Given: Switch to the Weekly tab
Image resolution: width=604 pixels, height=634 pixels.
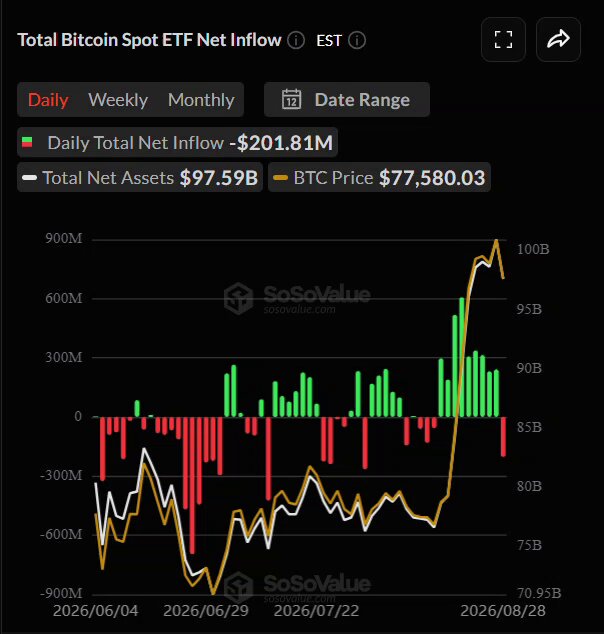Looking at the screenshot, I should tap(118, 100).
